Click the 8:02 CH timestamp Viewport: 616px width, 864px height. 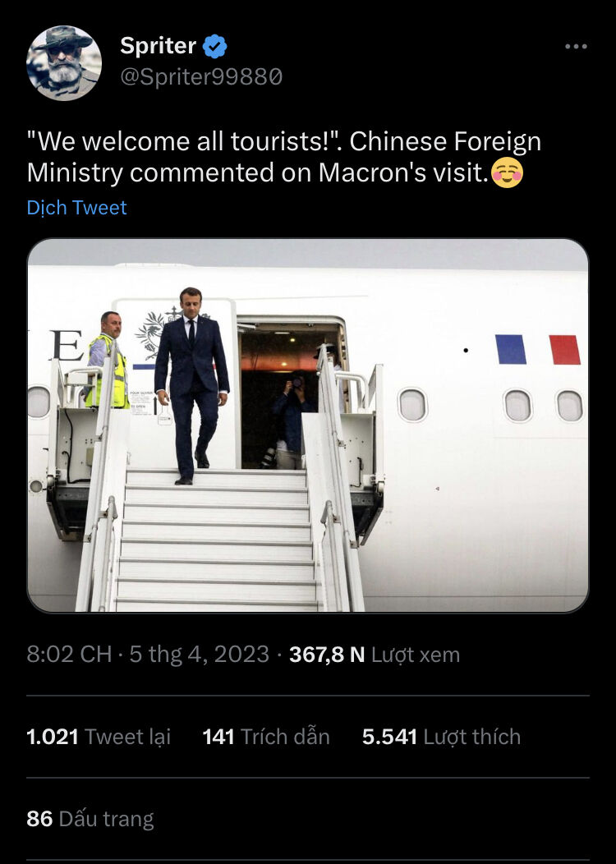(x=70, y=655)
